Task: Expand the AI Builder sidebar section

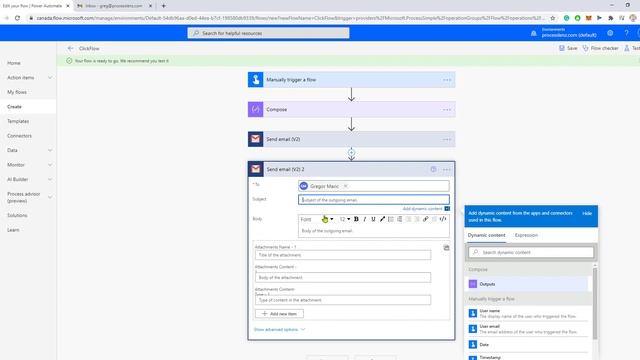Action: (x=50, y=179)
